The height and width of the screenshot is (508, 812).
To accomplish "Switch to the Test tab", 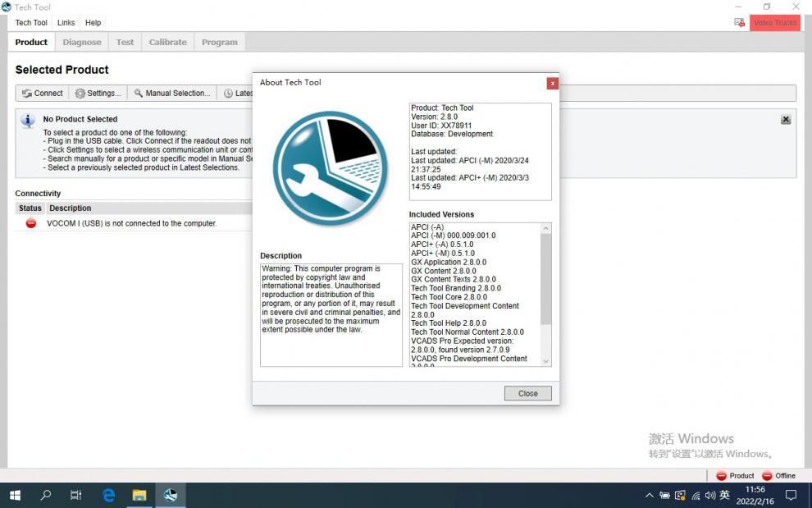I will tap(125, 42).
